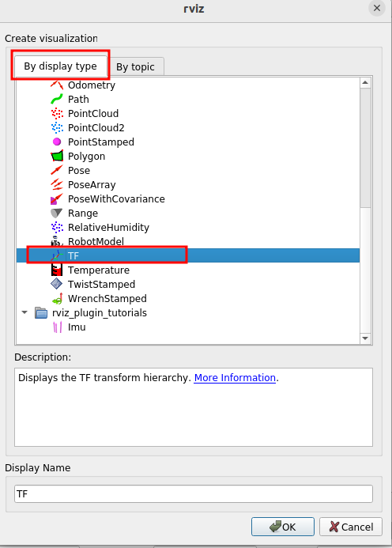Click the scrollbar up arrow
392x548 pixels.
365,83
